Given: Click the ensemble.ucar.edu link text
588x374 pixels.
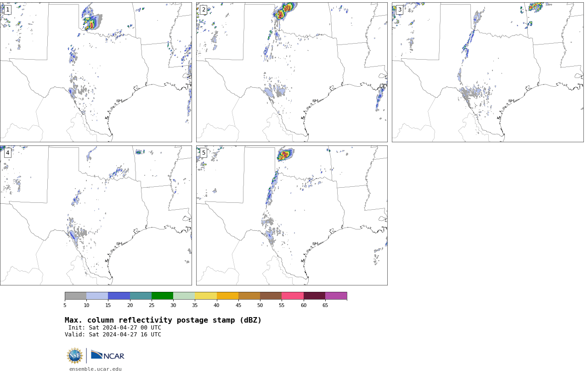Looking at the screenshot, I should (x=96, y=369).
